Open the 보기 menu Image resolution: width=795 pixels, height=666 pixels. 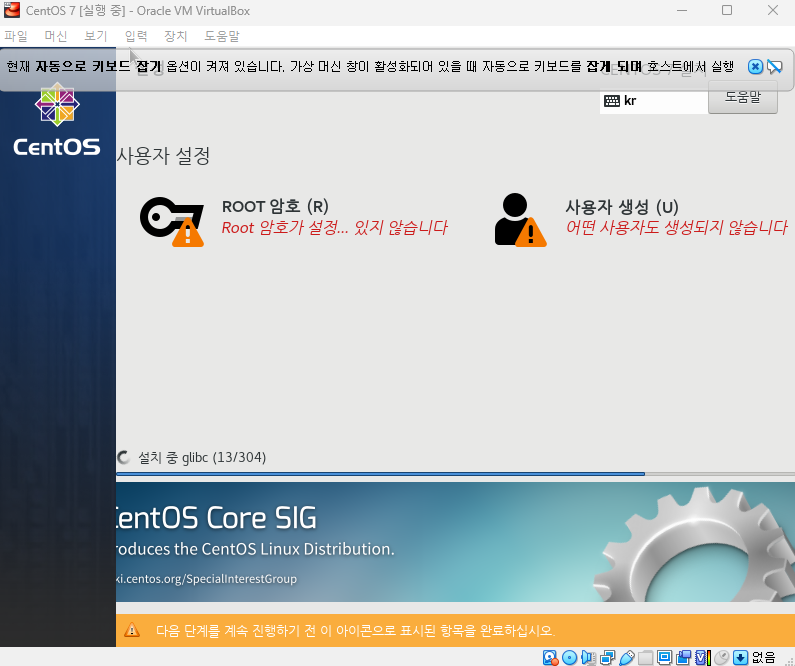tap(96, 36)
